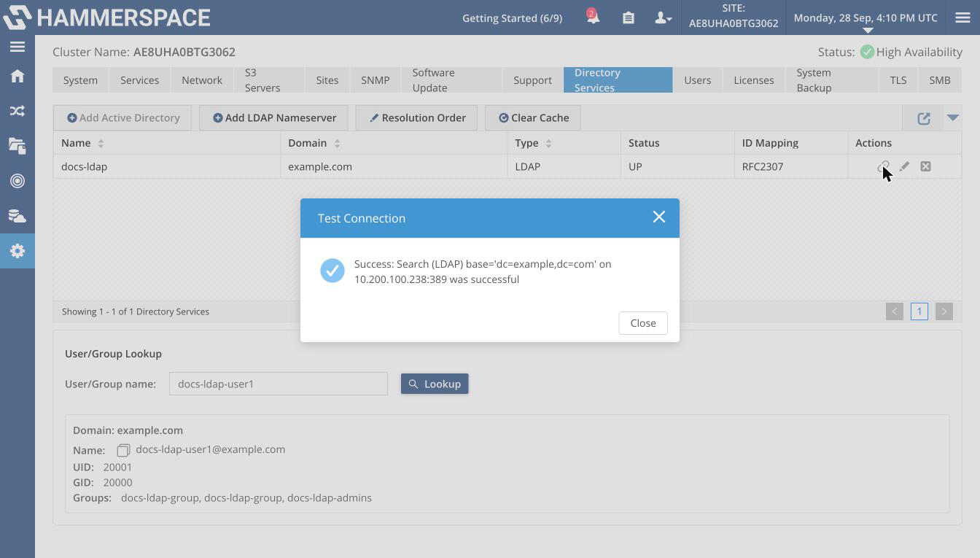Image resolution: width=980 pixels, height=558 pixels.
Task: Open the user account menu icon
Action: click(x=663, y=18)
